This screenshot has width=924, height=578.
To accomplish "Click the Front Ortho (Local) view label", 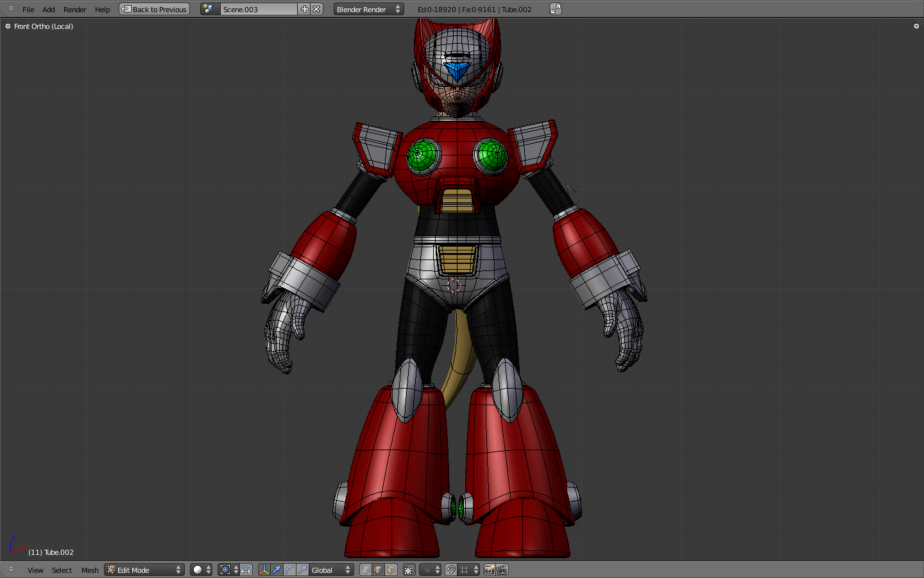I will [44, 26].
